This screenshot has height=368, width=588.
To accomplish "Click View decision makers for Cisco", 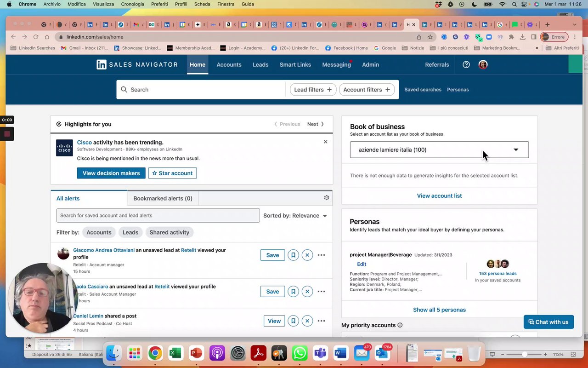I will (x=111, y=173).
